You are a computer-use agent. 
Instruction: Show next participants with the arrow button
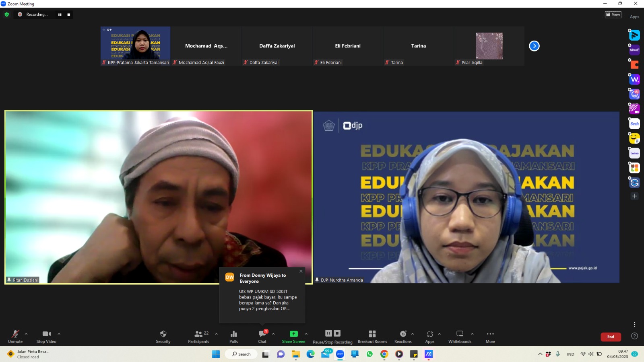(x=534, y=46)
